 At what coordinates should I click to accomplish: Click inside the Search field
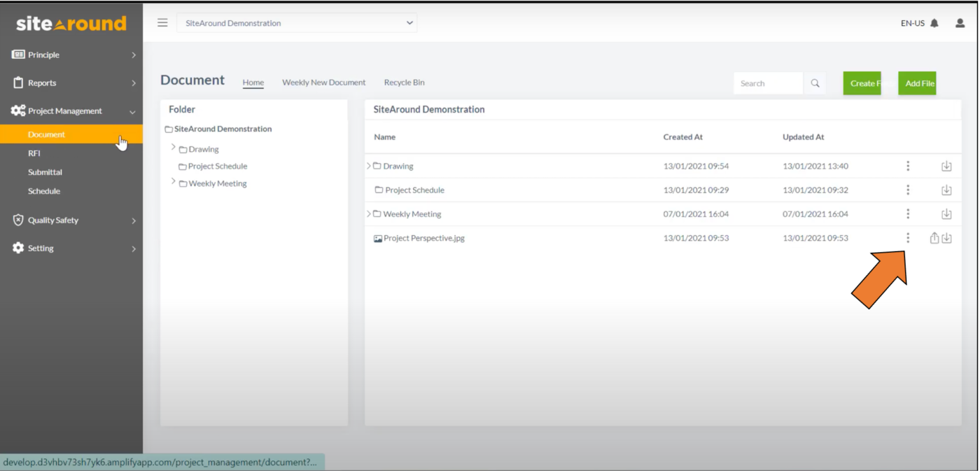coord(766,83)
